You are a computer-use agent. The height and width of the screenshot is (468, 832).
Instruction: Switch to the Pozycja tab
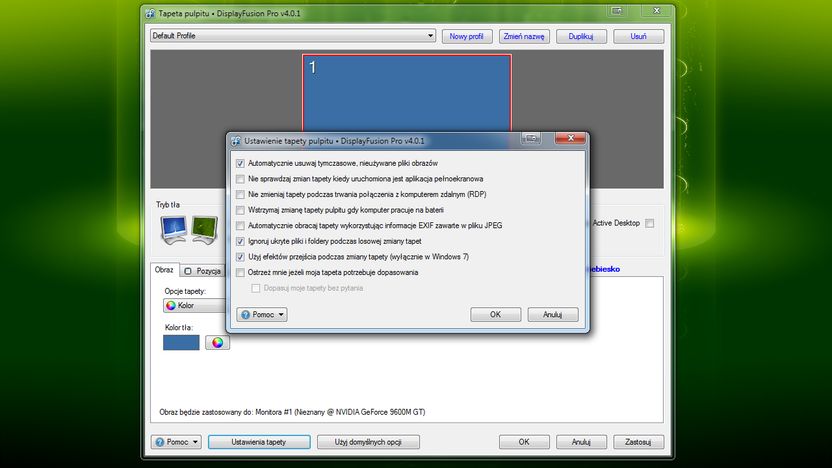(x=203, y=271)
